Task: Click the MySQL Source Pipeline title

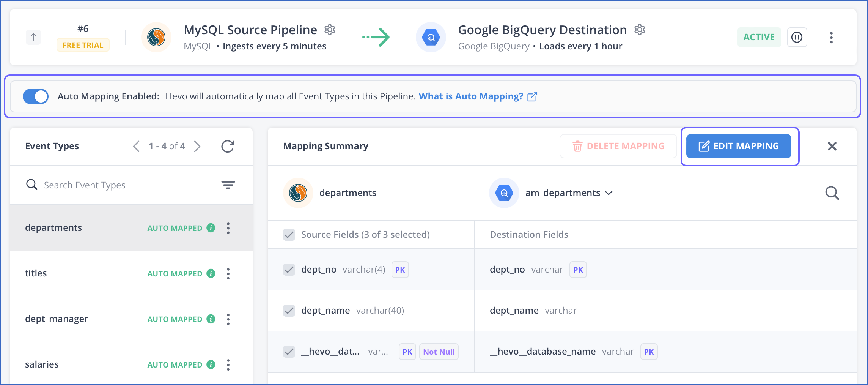Action: pos(250,30)
